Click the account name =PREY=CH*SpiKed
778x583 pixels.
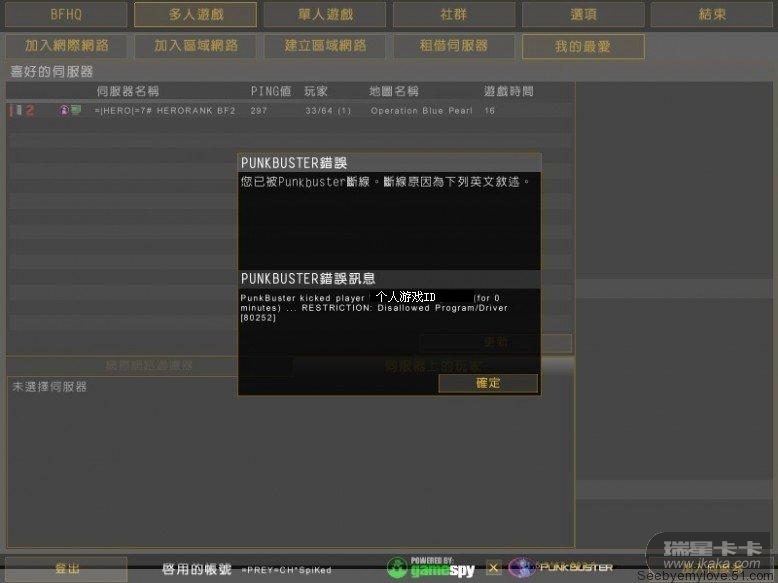click(x=287, y=570)
